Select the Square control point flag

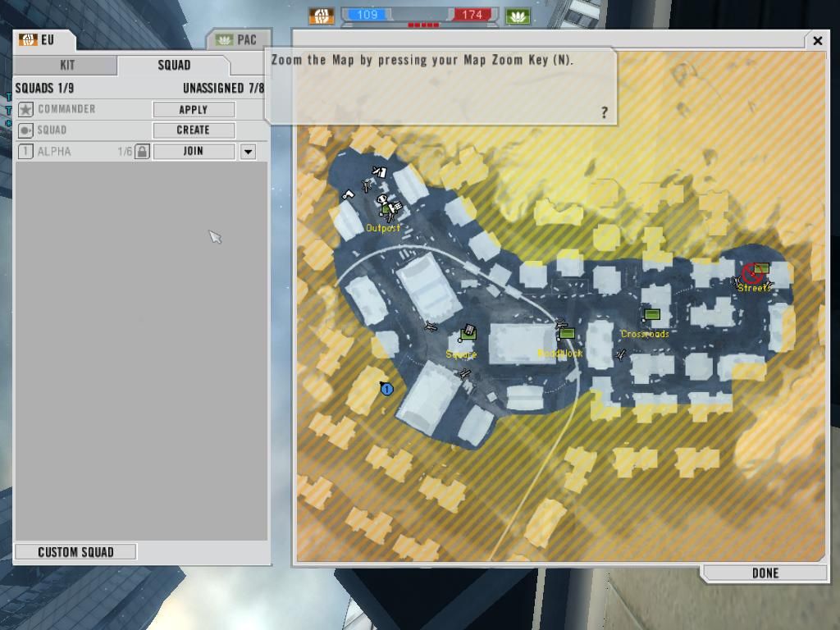tap(468, 331)
